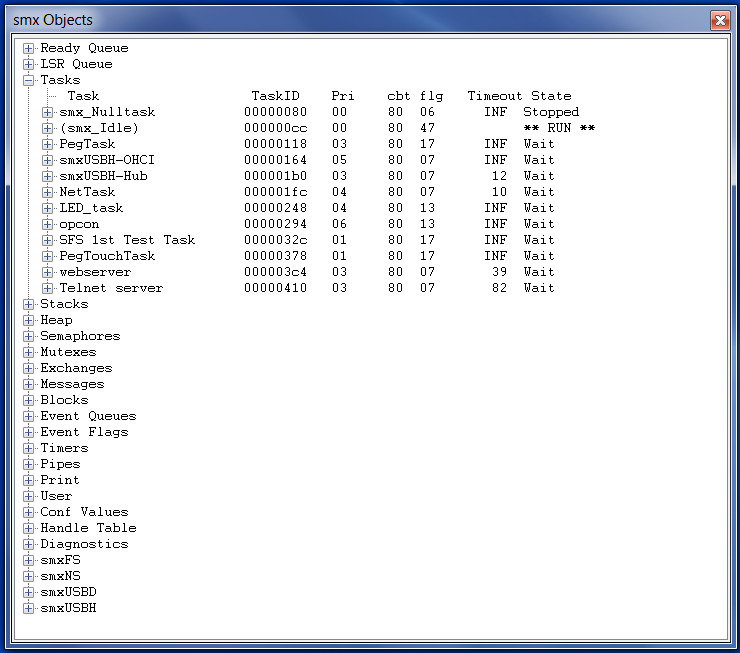The image size is (740, 653).
Task: Expand the Event Queues node
Action: point(28,416)
